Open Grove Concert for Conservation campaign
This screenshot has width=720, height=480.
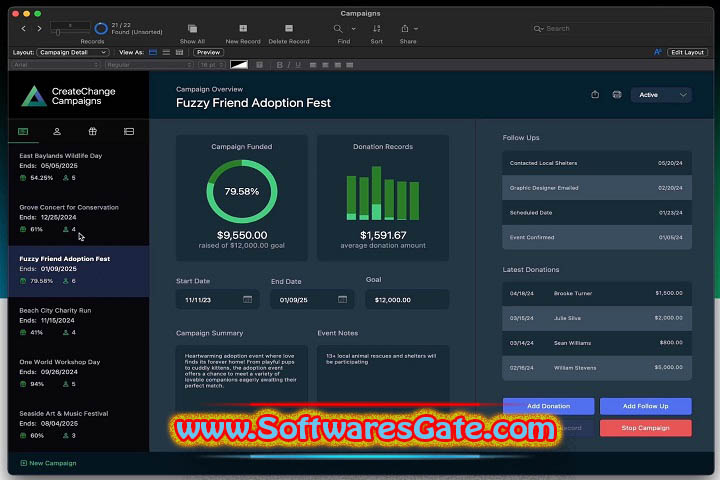tap(79, 218)
